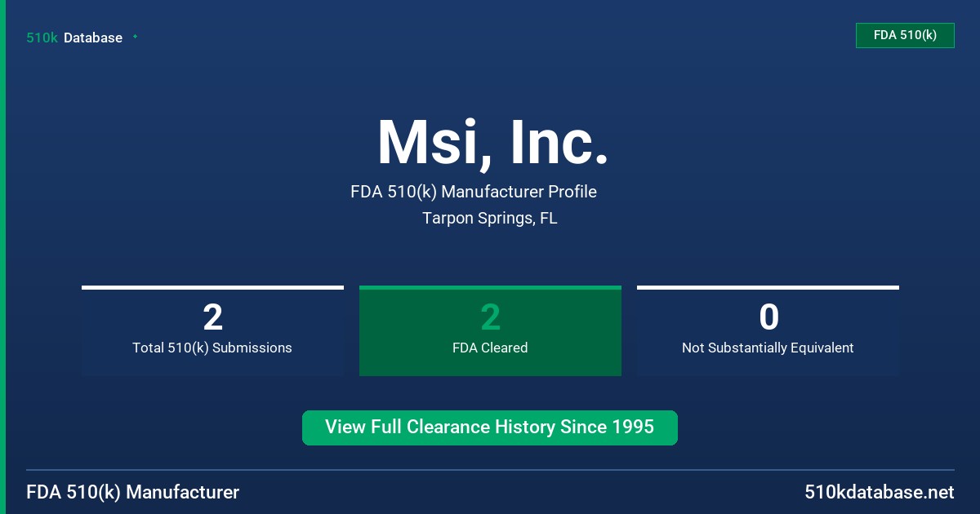Open the Total 510(k) Submissions card
The image size is (980, 514).
click(x=212, y=330)
